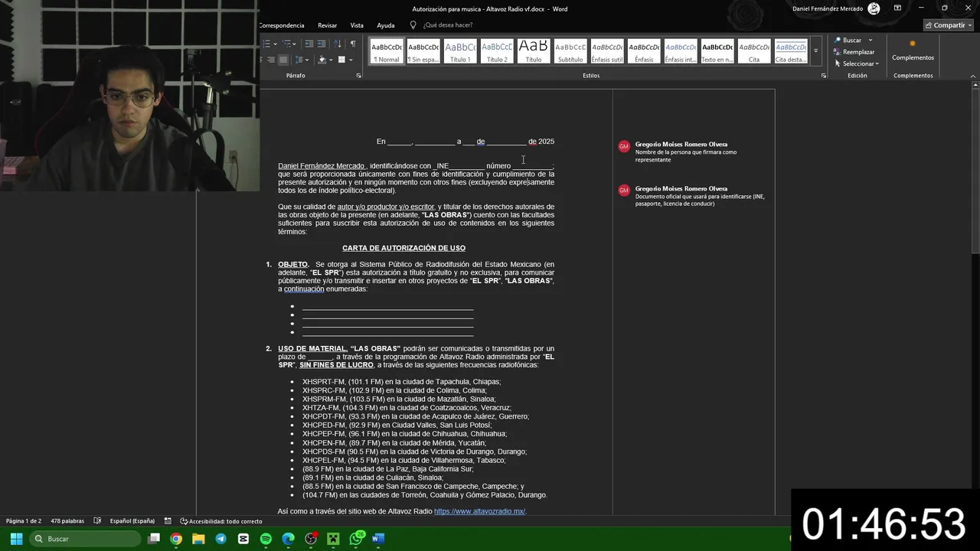
Task: Open Google Chrome from the taskbar
Action: click(176, 539)
